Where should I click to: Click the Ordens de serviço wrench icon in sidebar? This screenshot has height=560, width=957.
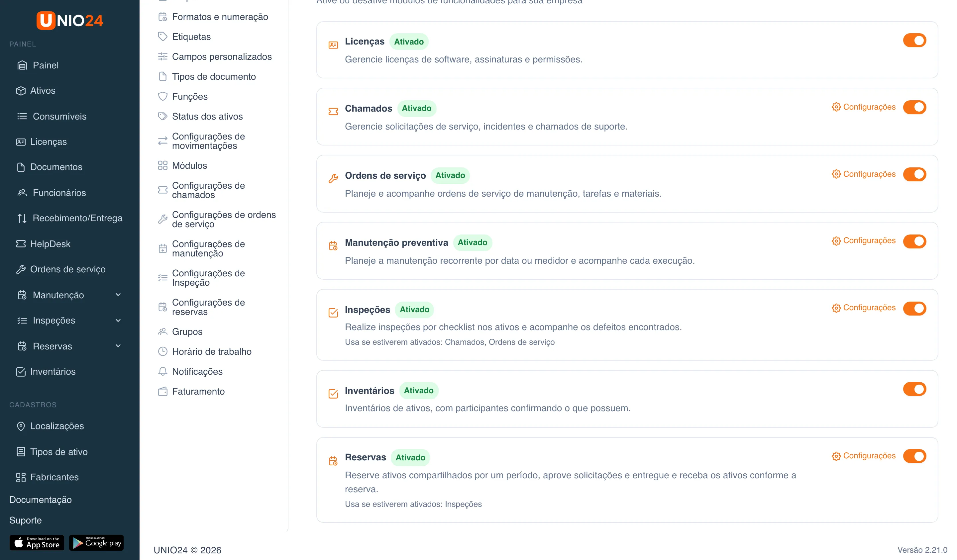tap(21, 270)
